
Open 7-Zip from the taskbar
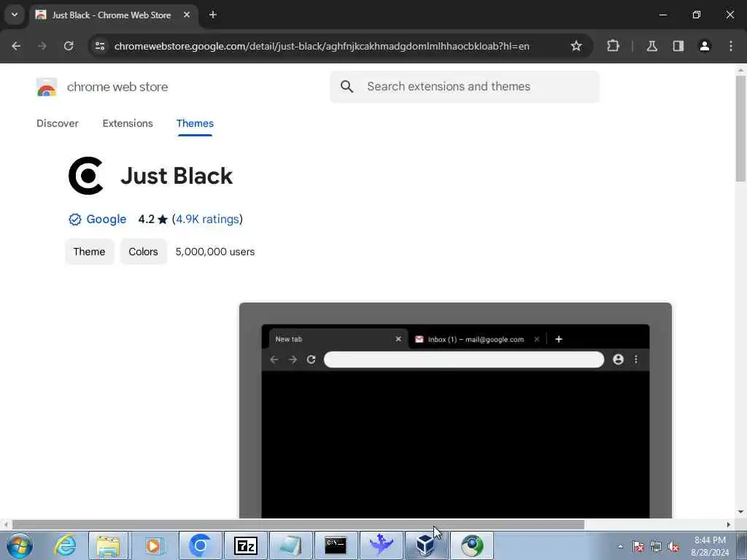click(x=246, y=545)
